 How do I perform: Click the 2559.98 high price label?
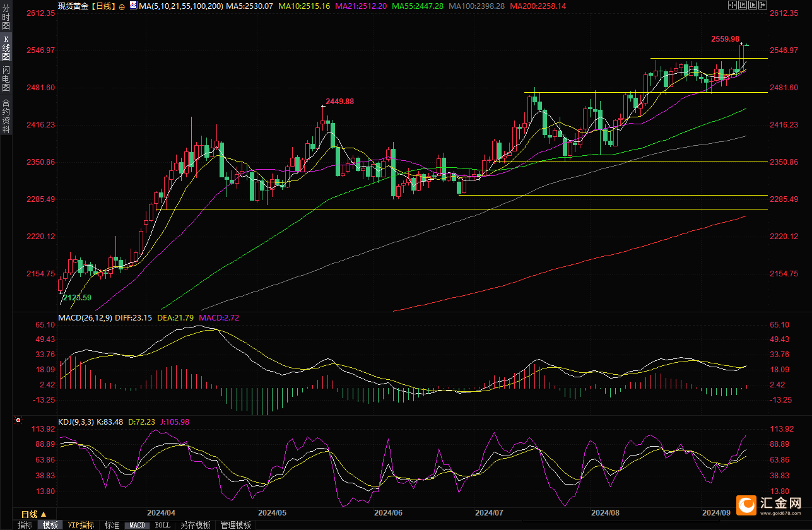725,38
